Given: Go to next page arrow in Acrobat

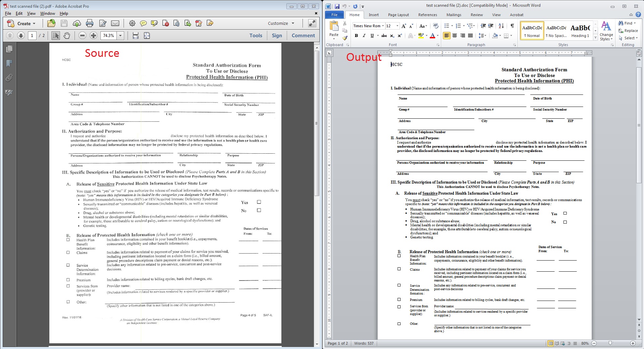Looking at the screenshot, I should click(x=21, y=36).
